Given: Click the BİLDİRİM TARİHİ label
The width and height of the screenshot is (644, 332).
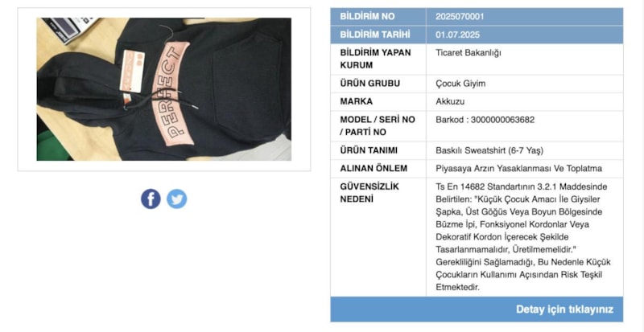Looking at the screenshot, I should click(x=374, y=35).
